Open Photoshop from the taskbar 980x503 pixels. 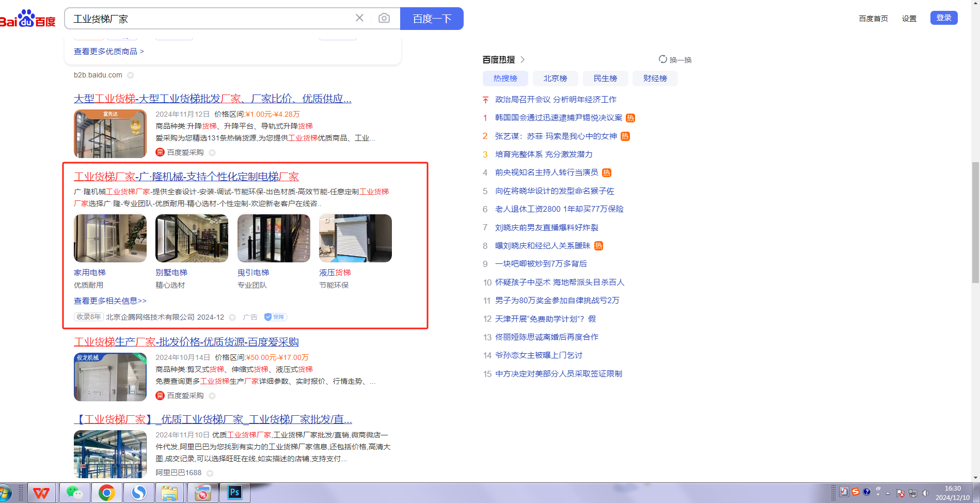(x=235, y=493)
